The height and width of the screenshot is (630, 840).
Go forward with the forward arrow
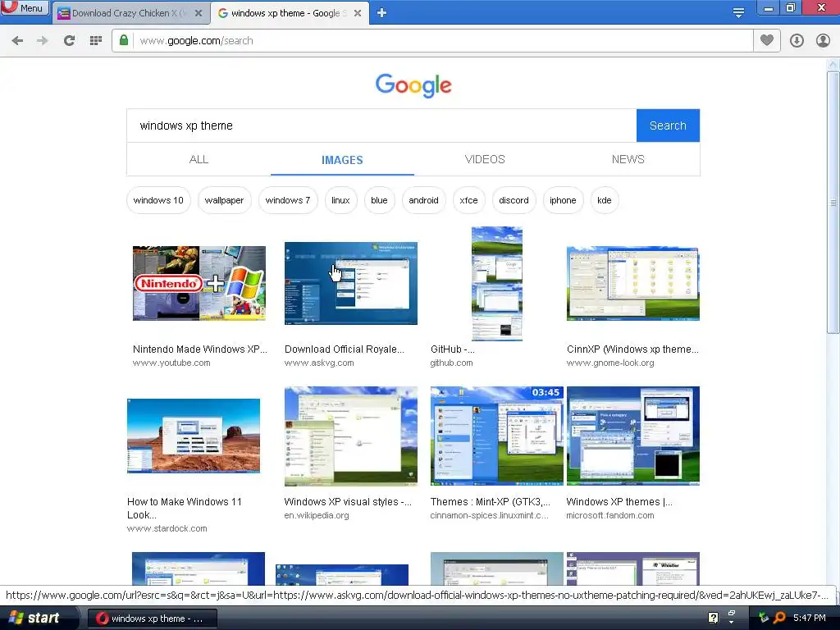point(43,41)
